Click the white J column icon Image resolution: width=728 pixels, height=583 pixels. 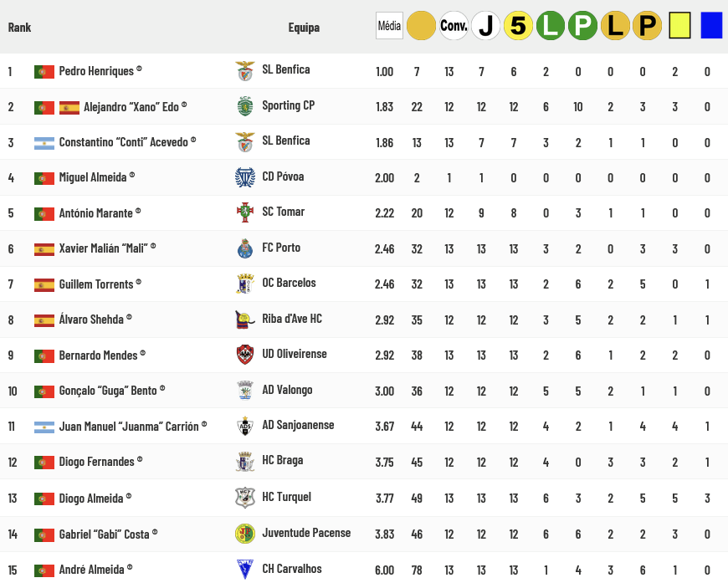pos(485,26)
